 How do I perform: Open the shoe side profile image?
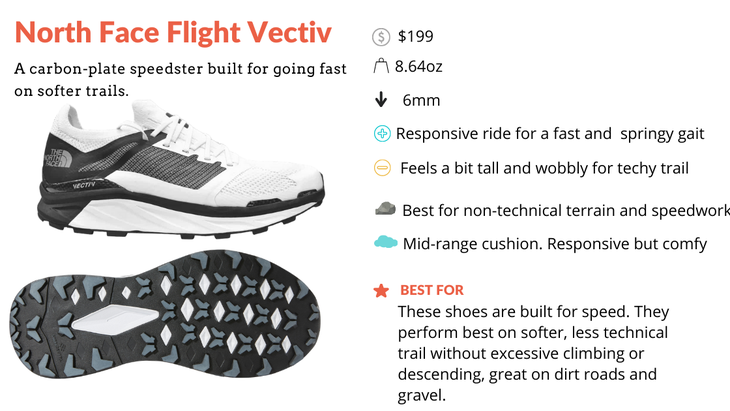[181, 169]
